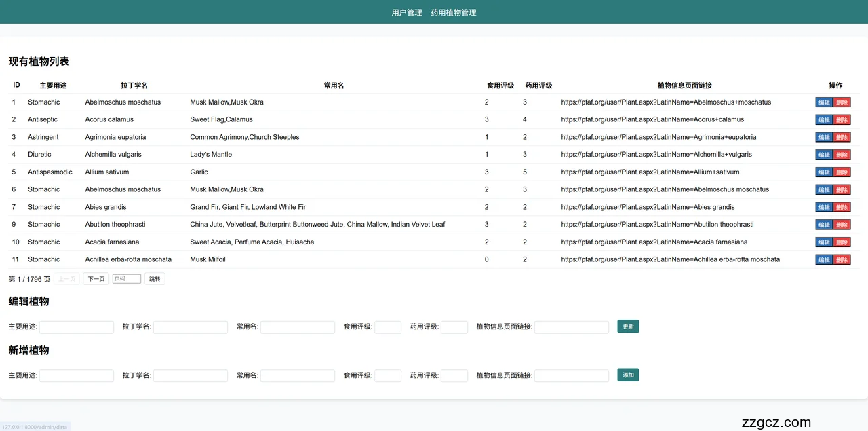Viewport: 868px width, 431px height.
Task: Open 药用植物管理 in the top navigation
Action: point(453,12)
